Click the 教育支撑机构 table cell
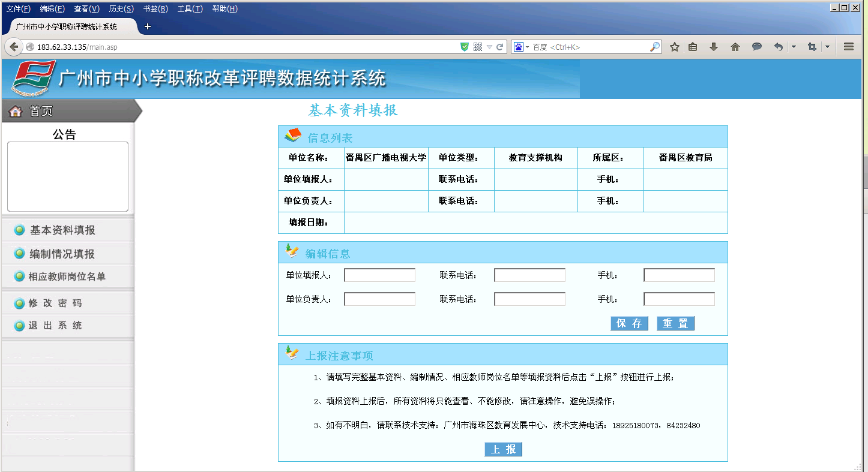The image size is (868, 472). (x=535, y=158)
